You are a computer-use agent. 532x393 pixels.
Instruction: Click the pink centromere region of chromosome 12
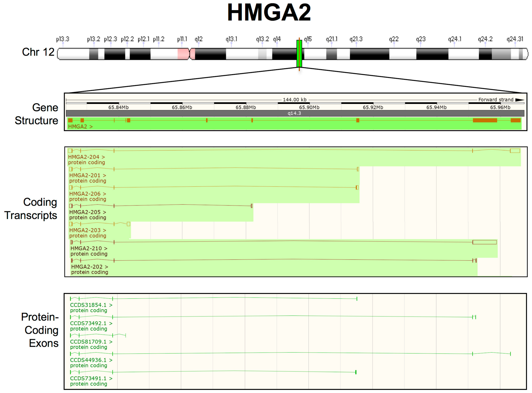183,54
